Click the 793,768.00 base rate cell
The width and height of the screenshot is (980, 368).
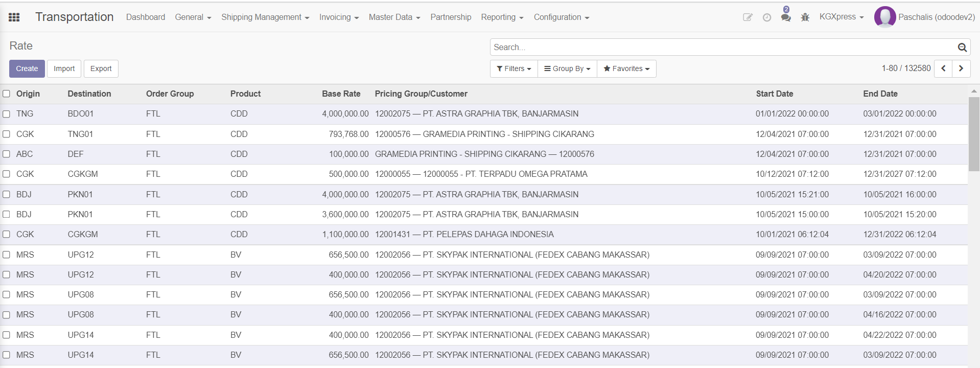coord(348,134)
